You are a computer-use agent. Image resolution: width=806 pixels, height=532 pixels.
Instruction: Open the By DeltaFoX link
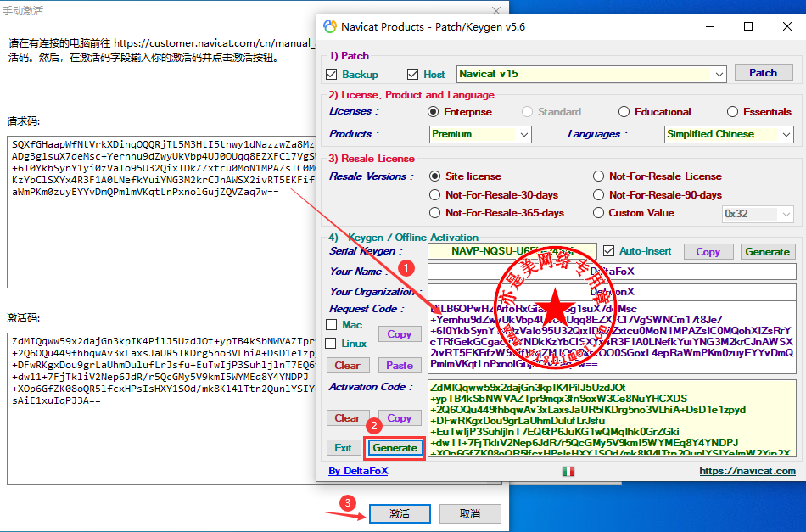coord(358,470)
